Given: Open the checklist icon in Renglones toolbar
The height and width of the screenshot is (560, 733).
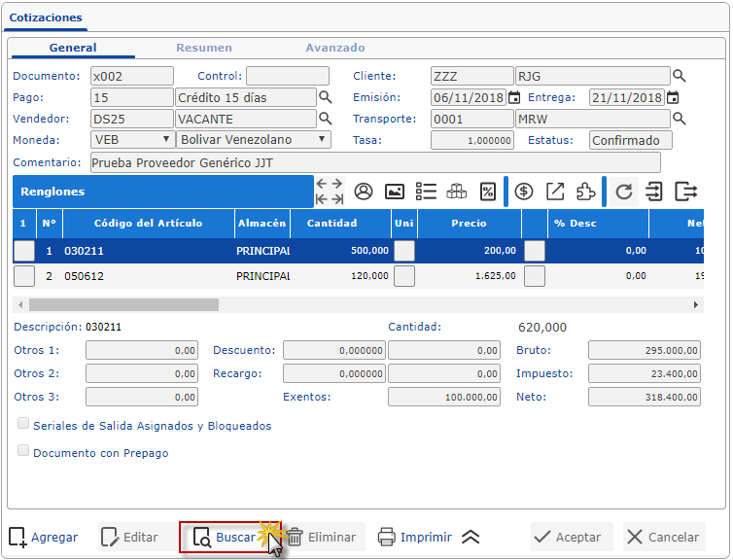Looking at the screenshot, I should click(x=426, y=192).
